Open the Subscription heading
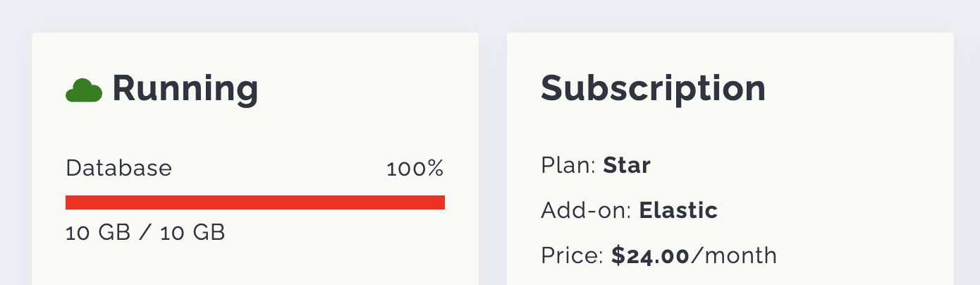 point(653,89)
